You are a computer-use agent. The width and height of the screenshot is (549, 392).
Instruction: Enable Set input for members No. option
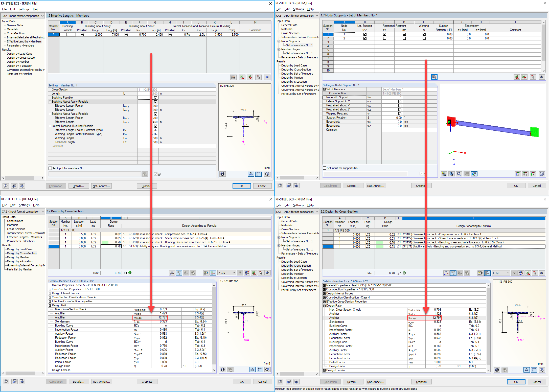(50, 168)
